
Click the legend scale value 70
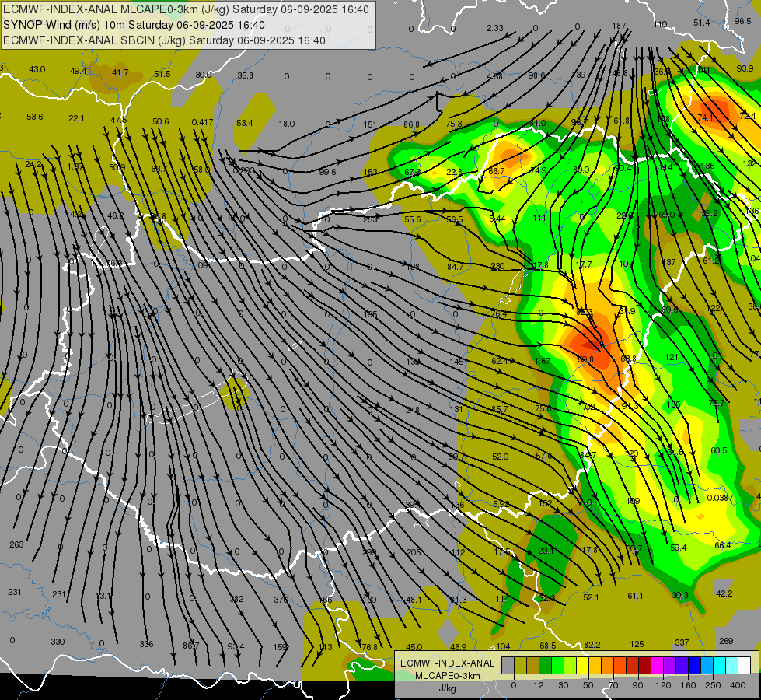click(x=613, y=685)
